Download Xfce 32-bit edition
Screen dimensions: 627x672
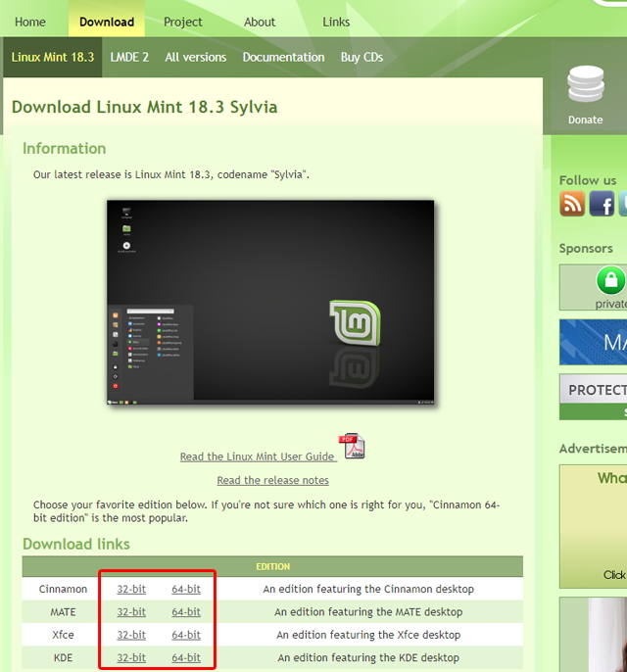point(131,635)
